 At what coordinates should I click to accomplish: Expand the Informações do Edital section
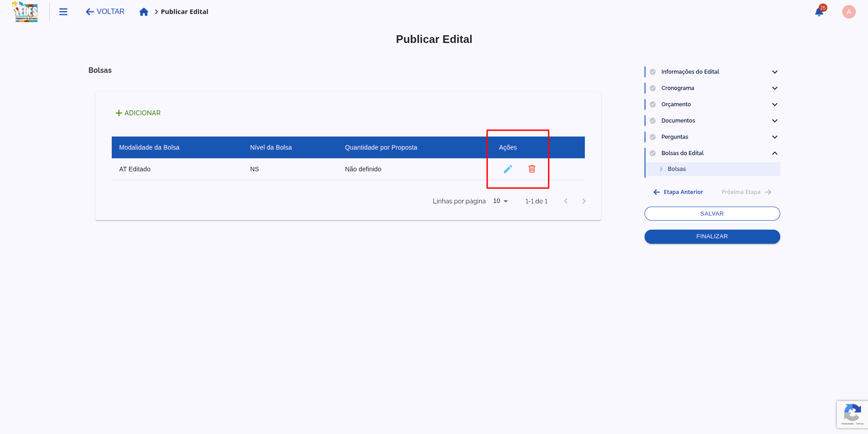pyautogui.click(x=775, y=72)
